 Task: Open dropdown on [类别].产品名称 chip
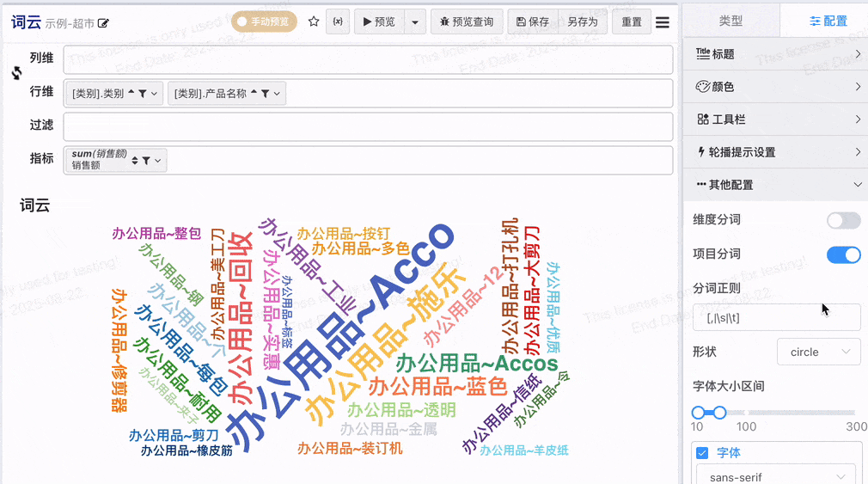277,94
